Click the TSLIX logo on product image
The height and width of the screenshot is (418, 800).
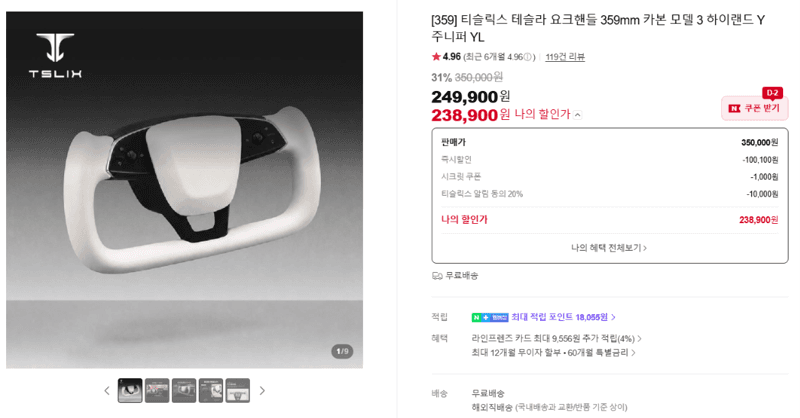55,55
